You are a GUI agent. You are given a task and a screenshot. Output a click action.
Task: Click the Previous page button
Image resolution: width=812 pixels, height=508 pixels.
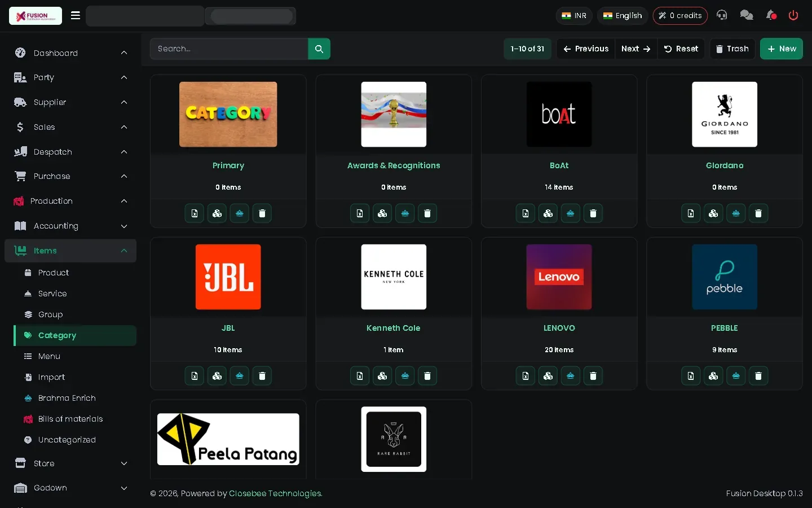[x=586, y=49]
